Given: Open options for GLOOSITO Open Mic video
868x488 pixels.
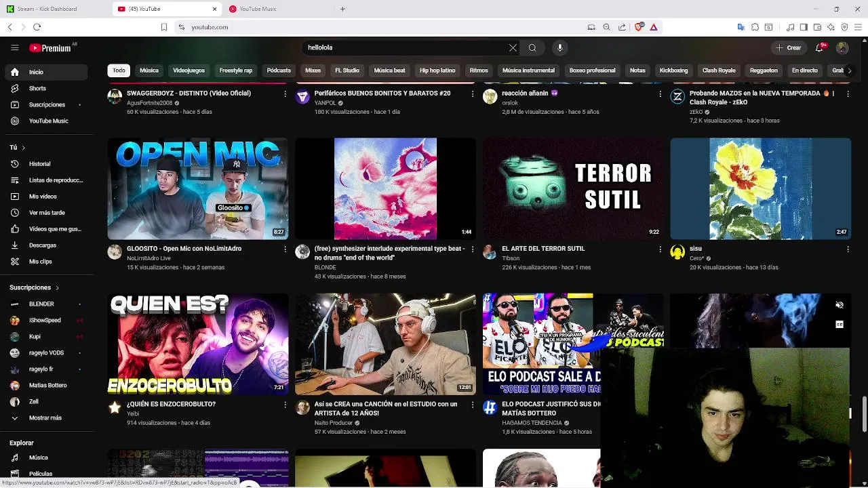Looking at the screenshot, I should [x=285, y=249].
